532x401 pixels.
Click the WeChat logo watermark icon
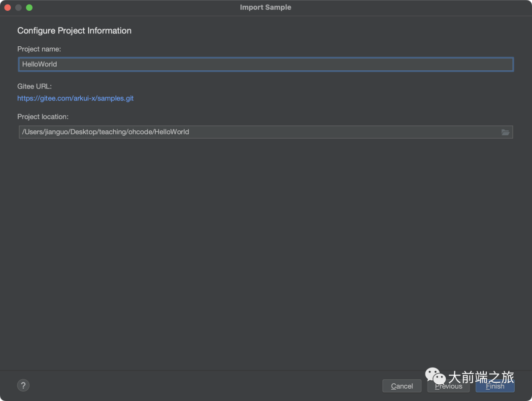[x=435, y=376]
